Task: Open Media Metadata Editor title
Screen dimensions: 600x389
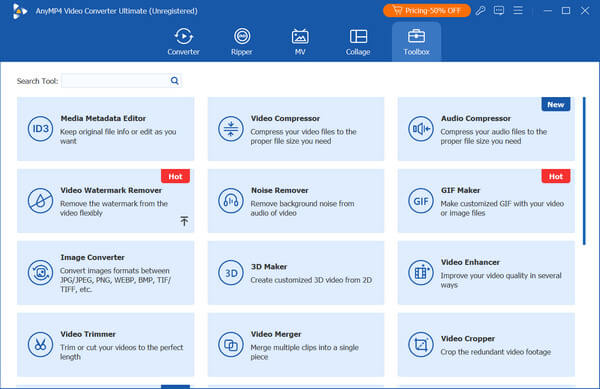Action: 103,119
